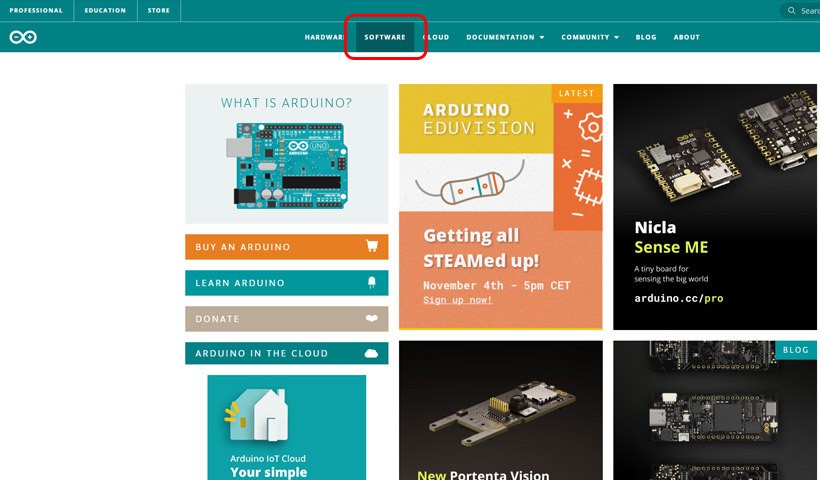Click the LATEST label on Eduvision card
The height and width of the screenshot is (480, 820).
coord(576,94)
